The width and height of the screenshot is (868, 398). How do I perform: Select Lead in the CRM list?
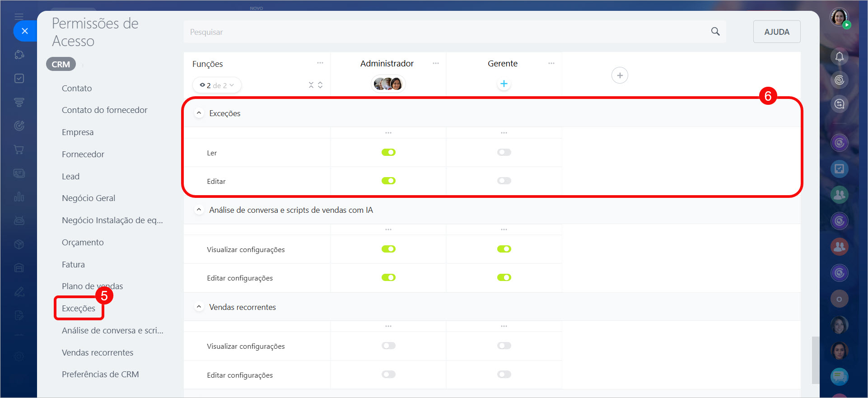[x=70, y=176]
